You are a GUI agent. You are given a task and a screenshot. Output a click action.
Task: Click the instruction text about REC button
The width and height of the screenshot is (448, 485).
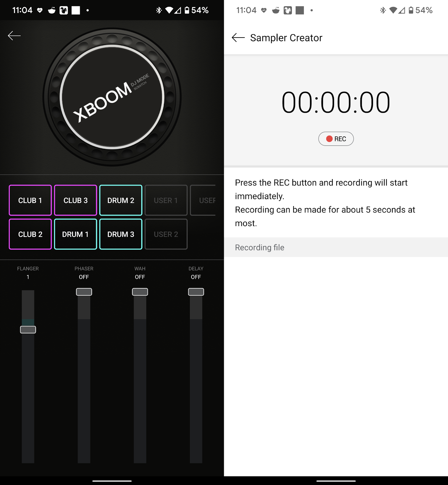point(325,203)
